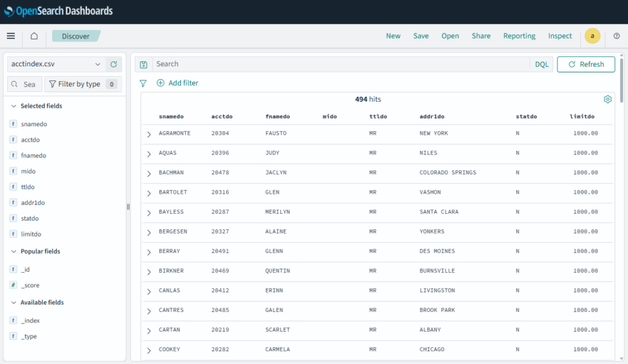This screenshot has height=364, width=628.
Task: Open the acctindex.csv index pattern dropdown
Action: [x=56, y=64]
